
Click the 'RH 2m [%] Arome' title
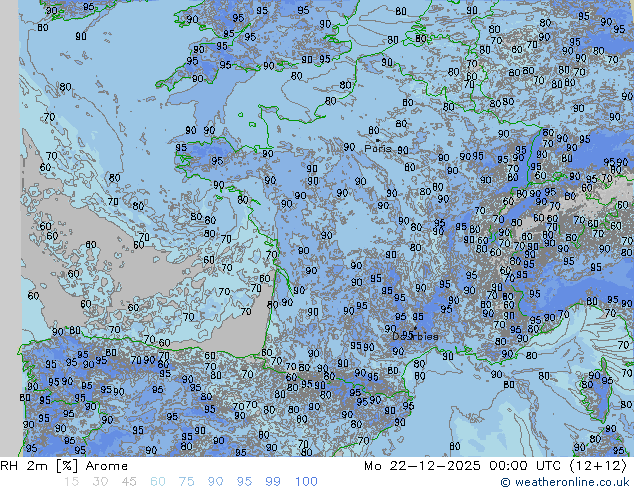64,466
